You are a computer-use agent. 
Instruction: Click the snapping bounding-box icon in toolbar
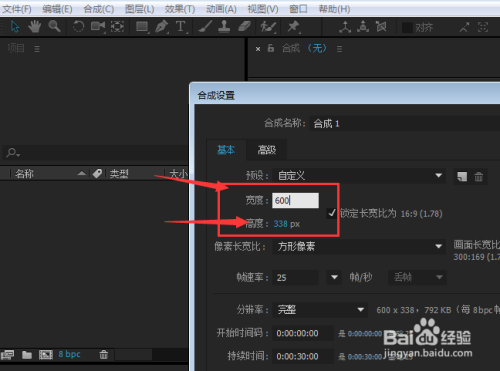click(x=483, y=27)
